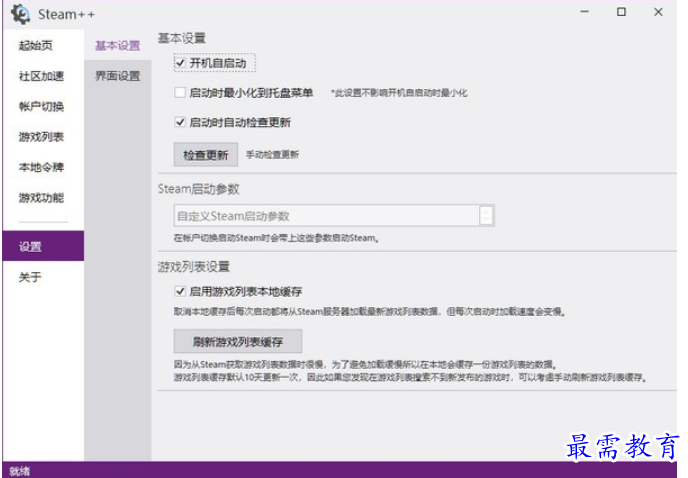688x478 pixels.
Task: Minimize the Steam++ window
Action: [x=584, y=12]
